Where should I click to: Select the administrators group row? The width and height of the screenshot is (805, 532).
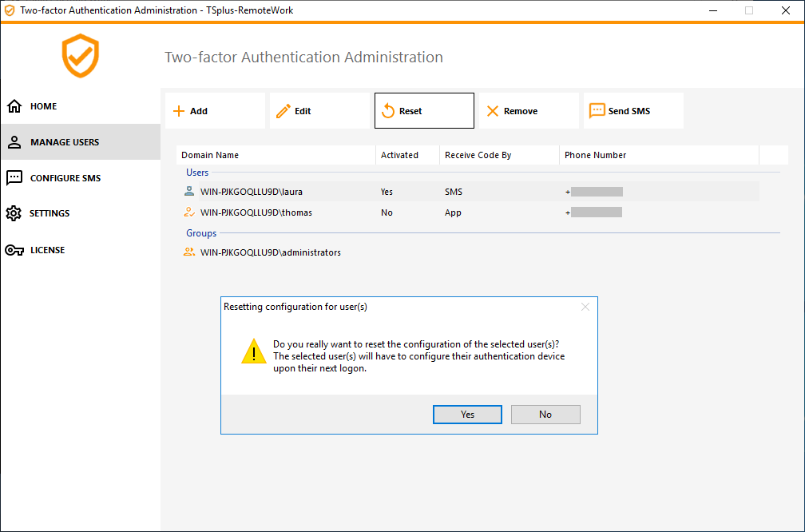pos(270,252)
